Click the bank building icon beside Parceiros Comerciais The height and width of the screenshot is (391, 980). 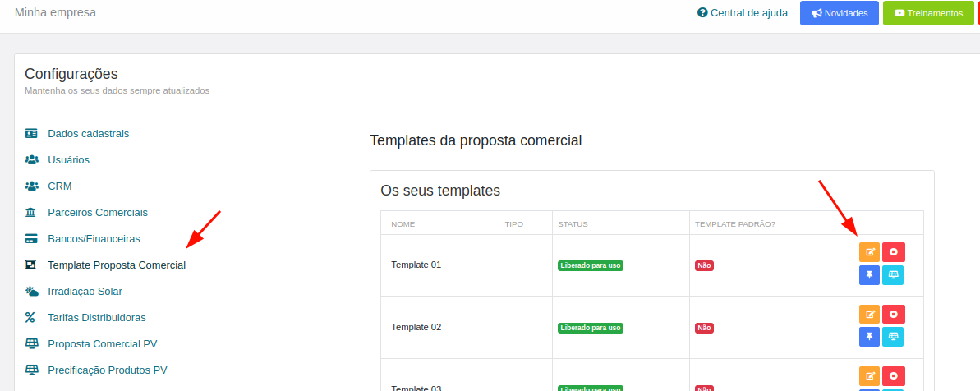point(30,213)
